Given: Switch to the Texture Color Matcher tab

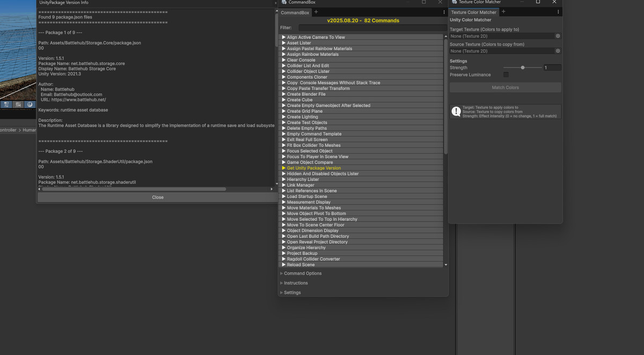Looking at the screenshot, I should coord(473,12).
